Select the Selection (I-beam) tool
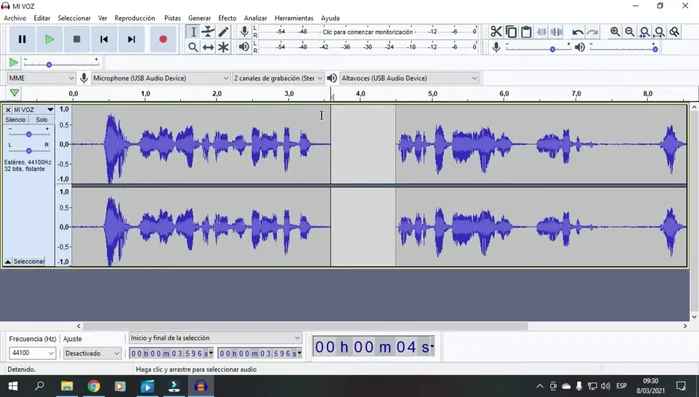The height and width of the screenshot is (397, 699). coord(193,32)
